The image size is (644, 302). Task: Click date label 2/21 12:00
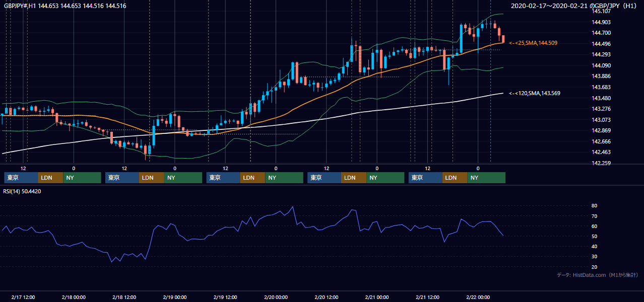427,297
